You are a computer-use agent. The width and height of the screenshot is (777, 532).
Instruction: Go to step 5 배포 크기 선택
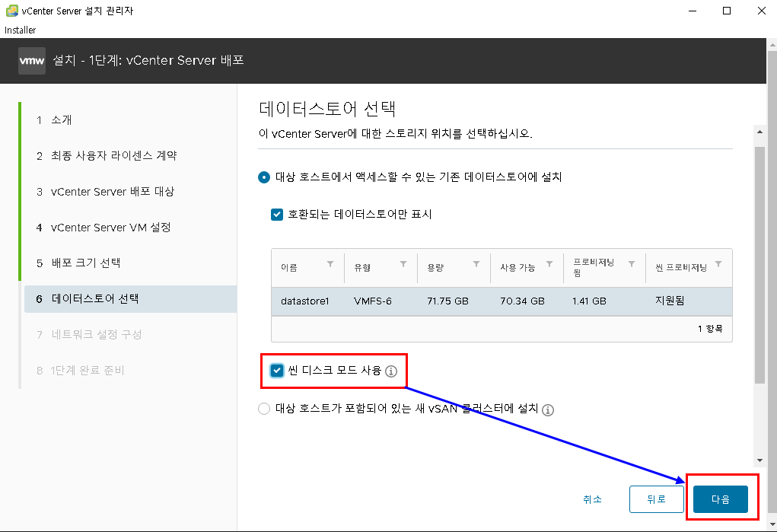(78, 263)
